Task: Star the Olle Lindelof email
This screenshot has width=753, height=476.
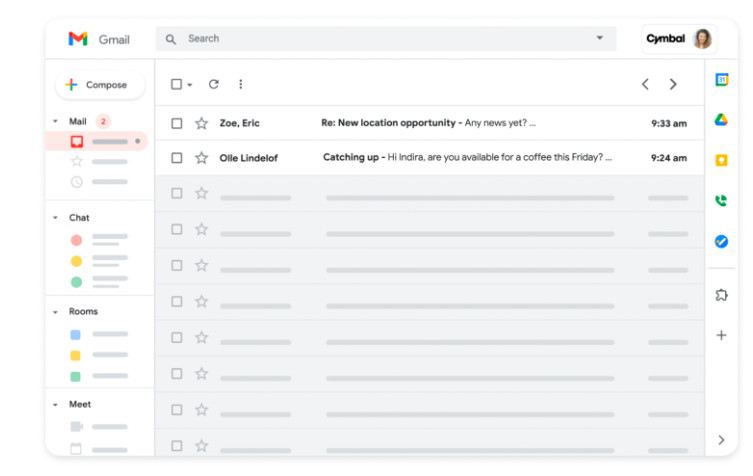Action: 202,158
